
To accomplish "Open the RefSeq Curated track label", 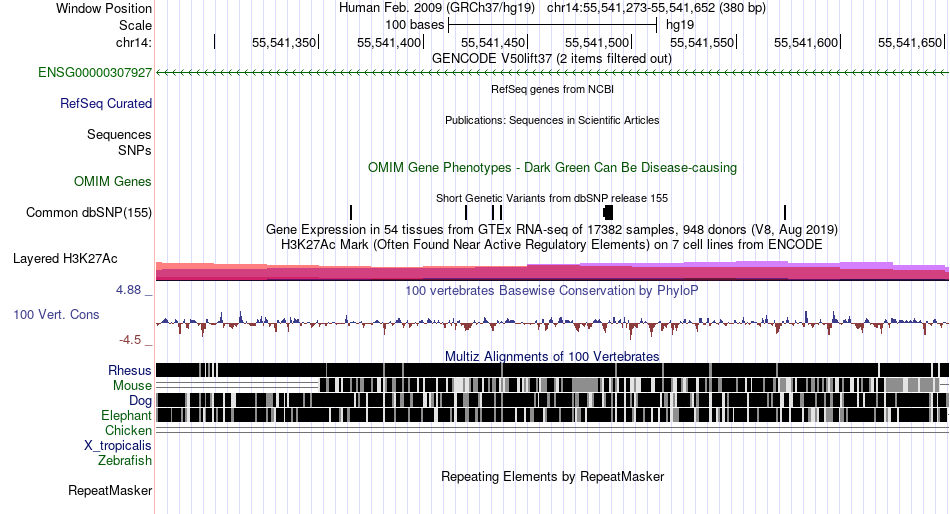I will click(x=106, y=104).
